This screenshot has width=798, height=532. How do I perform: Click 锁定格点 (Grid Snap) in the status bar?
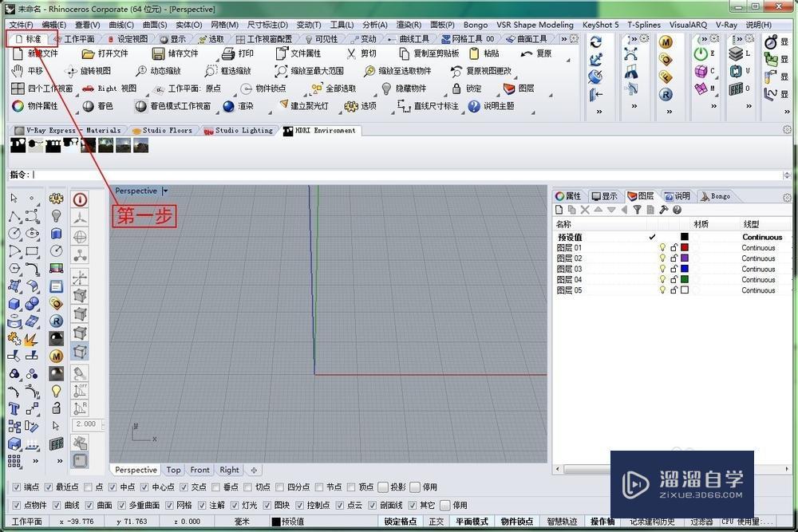click(x=401, y=522)
